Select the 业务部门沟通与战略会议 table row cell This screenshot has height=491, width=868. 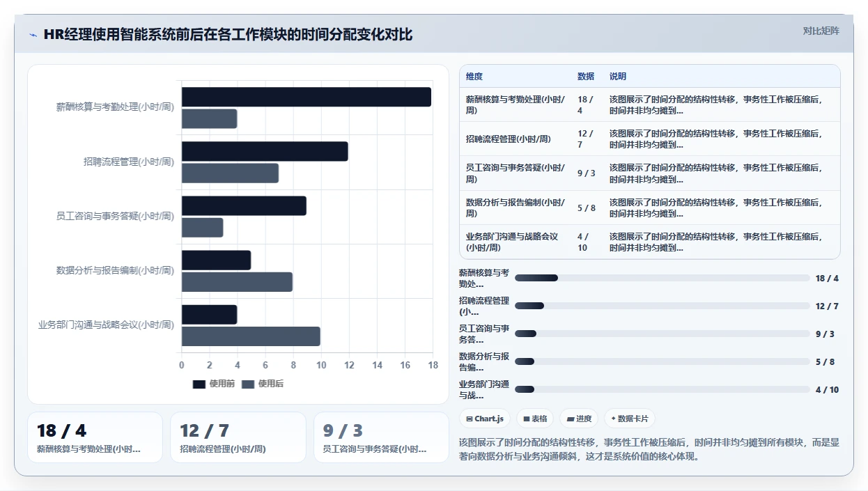coord(516,242)
